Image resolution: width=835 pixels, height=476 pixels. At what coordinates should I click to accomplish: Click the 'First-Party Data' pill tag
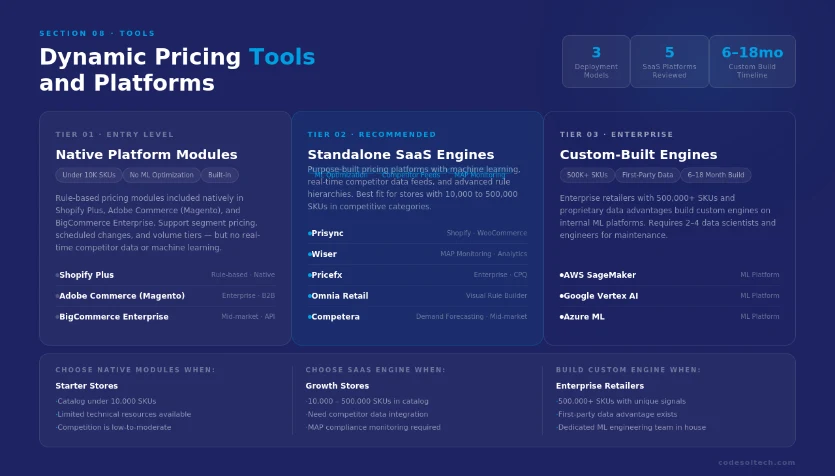coord(647,175)
